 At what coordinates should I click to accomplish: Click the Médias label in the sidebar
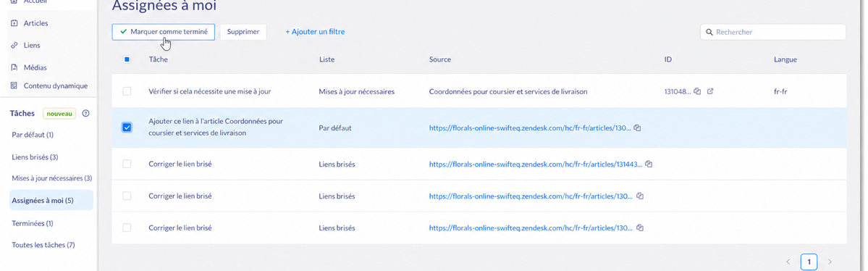click(35, 67)
